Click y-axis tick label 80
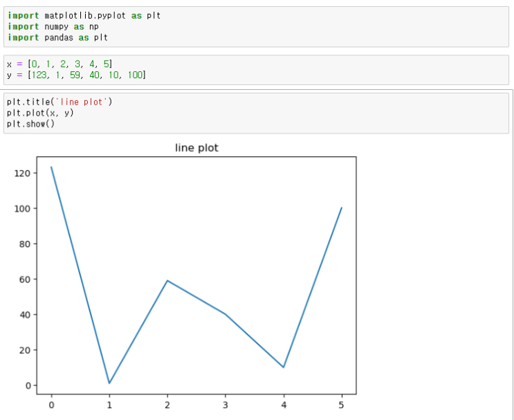This screenshot has height=420, width=514. [x=25, y=244]
